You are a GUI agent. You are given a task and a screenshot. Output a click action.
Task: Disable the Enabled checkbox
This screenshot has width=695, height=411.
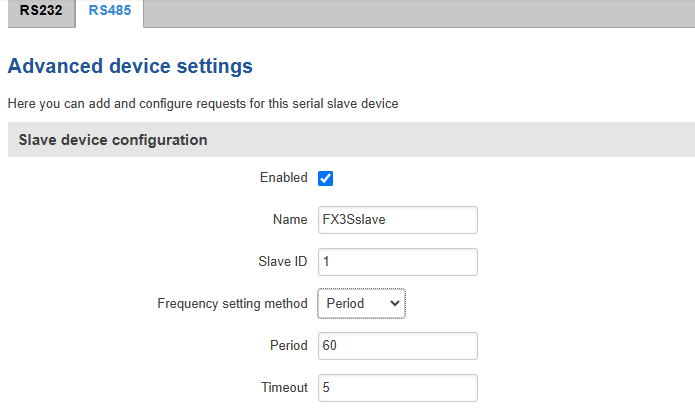coord(325,178)
